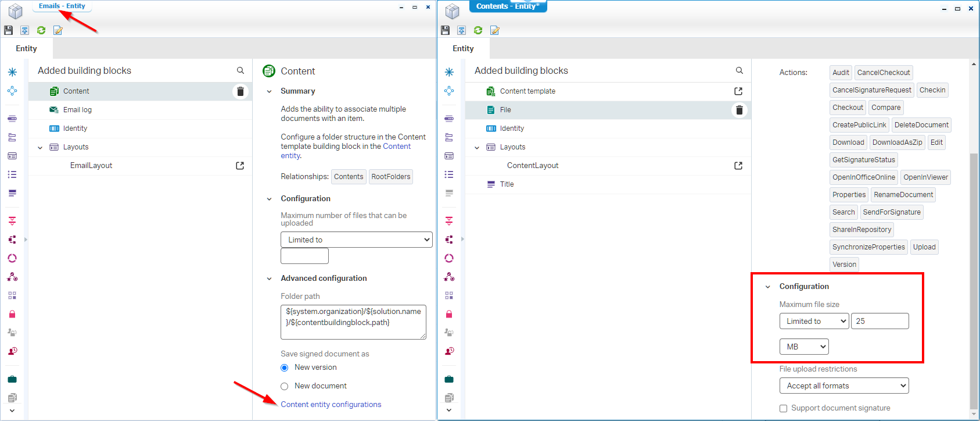Screen dimensions: 980x421
Task: Open ContentLayout using its external link icon
Action: pos(738,166)
